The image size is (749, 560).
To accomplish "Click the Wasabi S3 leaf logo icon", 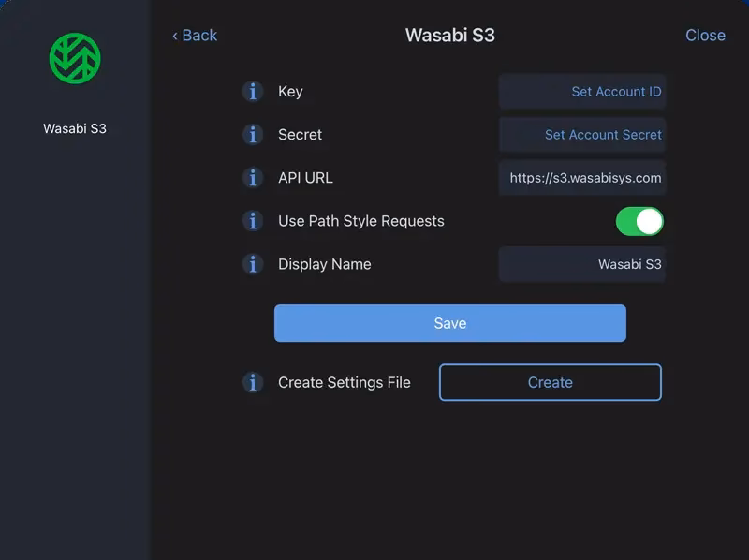I will (75, 57).
